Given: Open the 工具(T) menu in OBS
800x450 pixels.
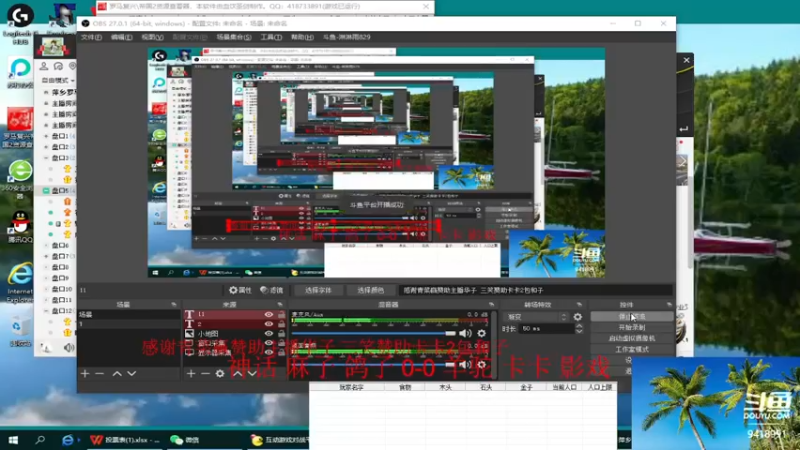Looking at the screenshot, I should coord(271,37).
